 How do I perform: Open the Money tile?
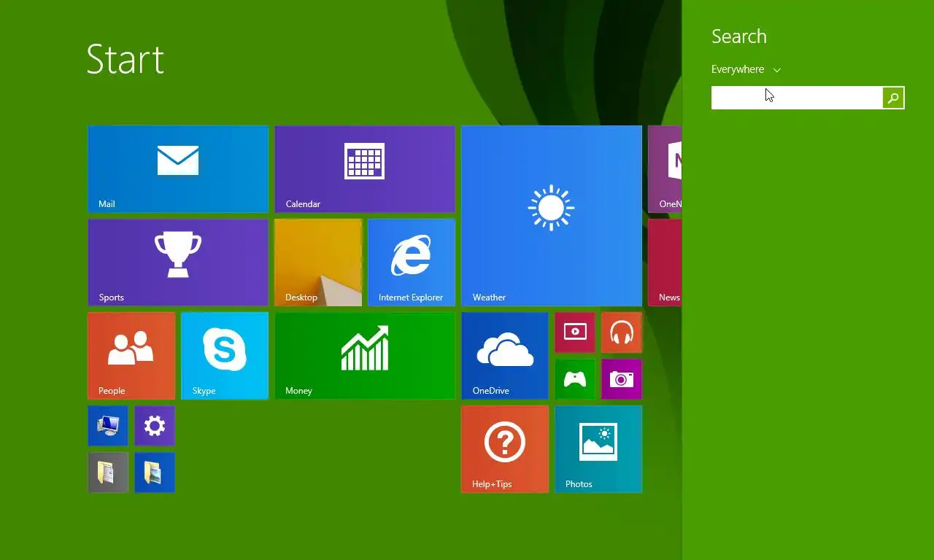(365, 356)
